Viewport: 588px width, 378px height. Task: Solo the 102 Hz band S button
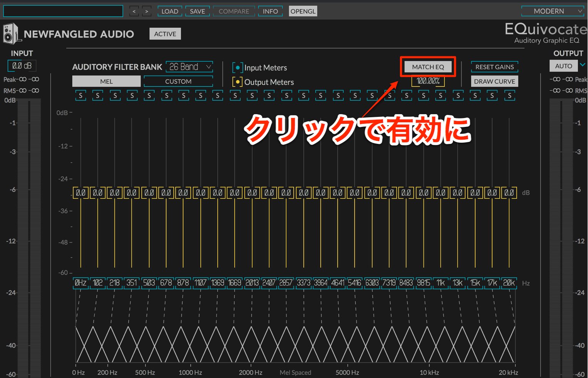(x=97, y=96)
